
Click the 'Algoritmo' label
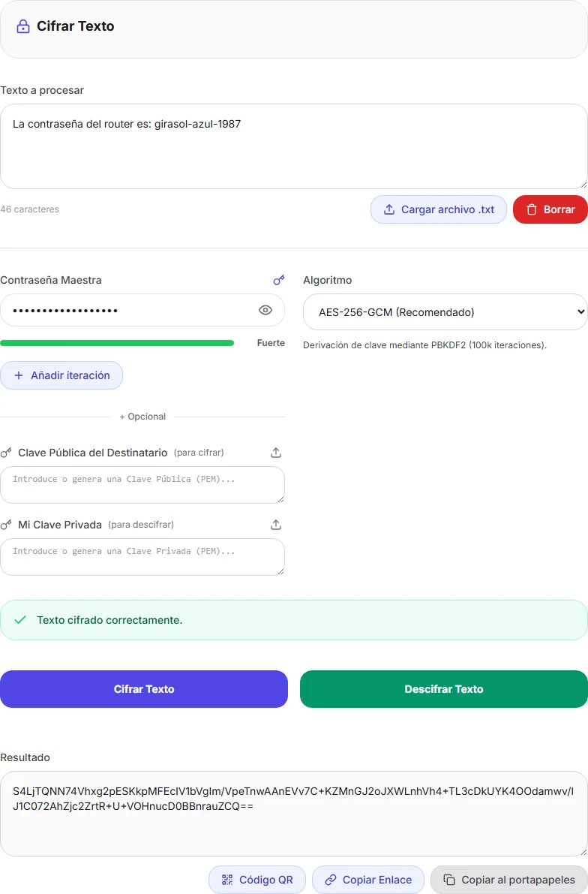(328, 280)
